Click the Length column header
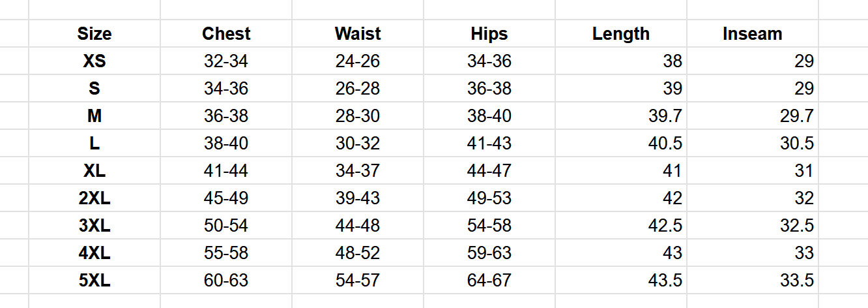 point(621,34)
